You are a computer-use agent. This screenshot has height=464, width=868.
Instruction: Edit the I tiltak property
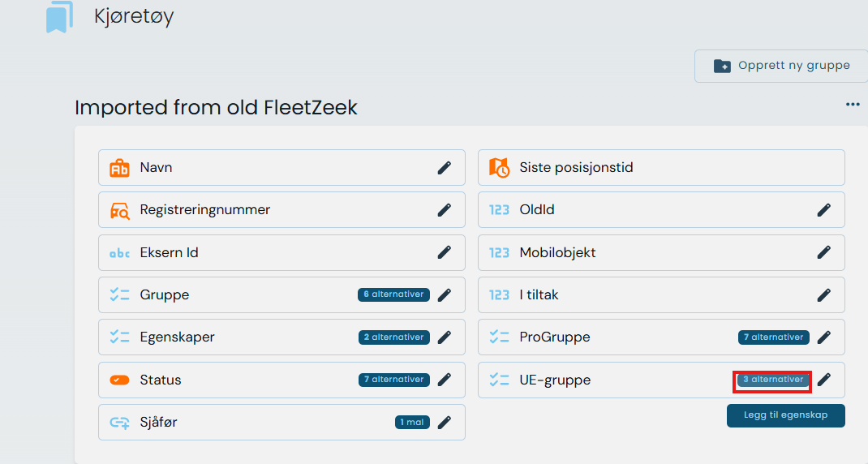coord(824,294)
